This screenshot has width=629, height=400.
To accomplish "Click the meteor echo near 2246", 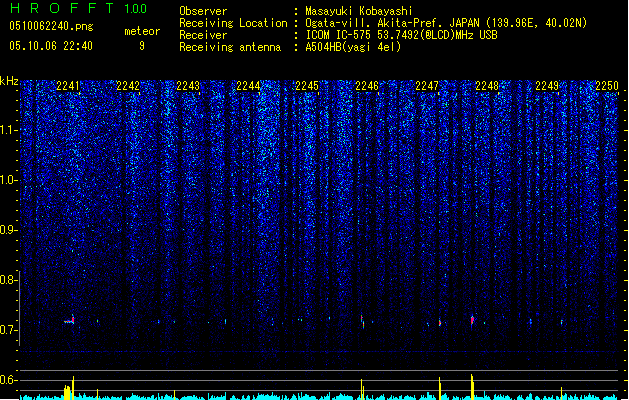I will pyautogui.click(x=363, y=322).
